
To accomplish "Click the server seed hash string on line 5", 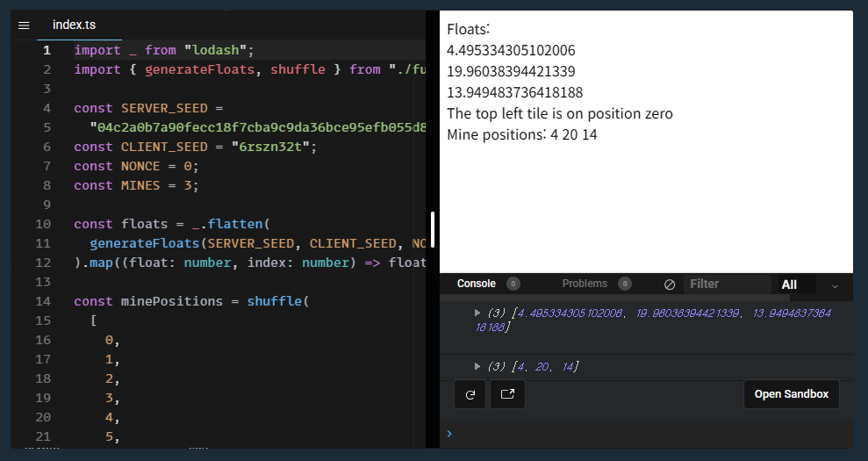I will [x=258, y=127].
